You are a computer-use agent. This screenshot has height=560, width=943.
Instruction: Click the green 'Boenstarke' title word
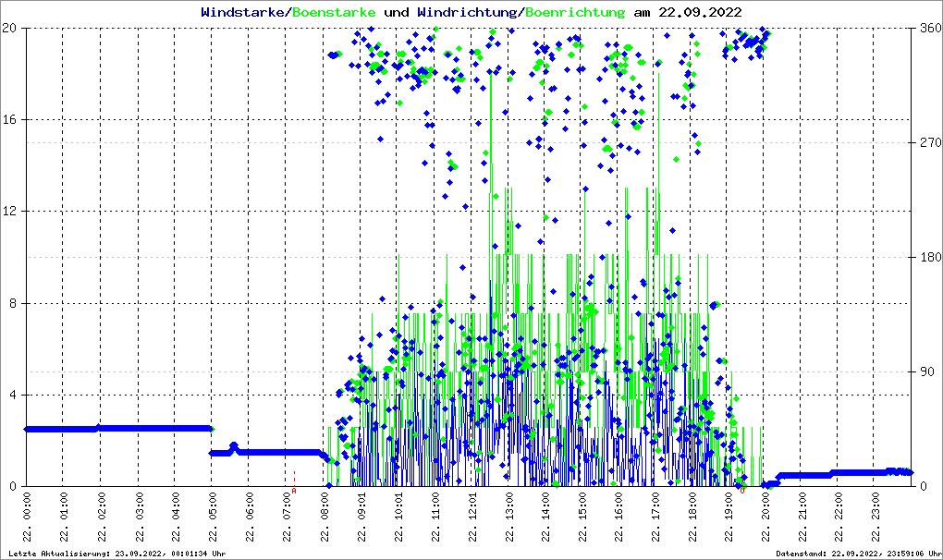pyautogui.click(x=334, y=12)
